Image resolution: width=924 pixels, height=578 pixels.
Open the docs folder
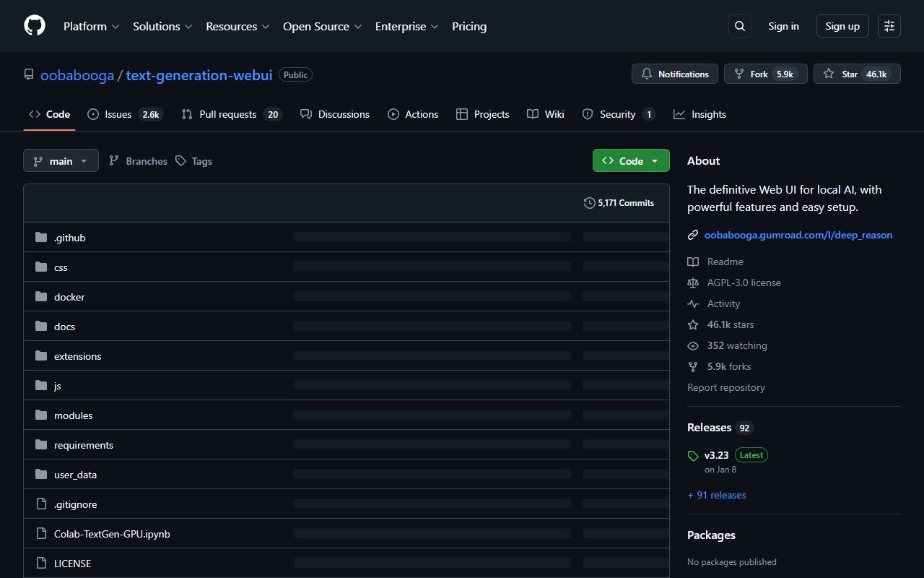[x=64, y=326]
